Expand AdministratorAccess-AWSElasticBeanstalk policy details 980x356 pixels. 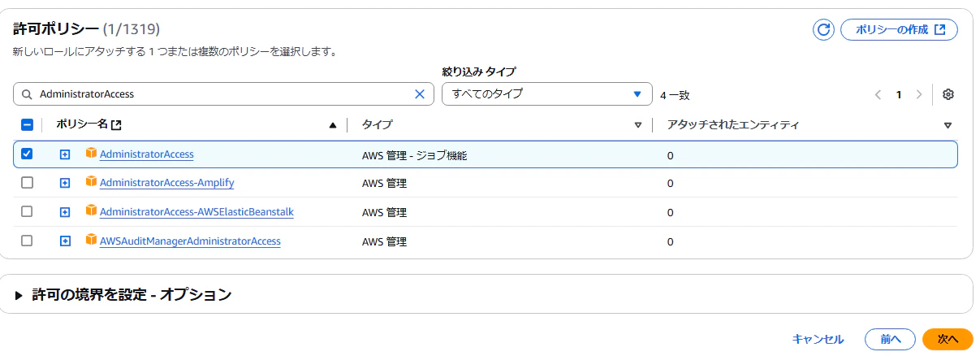click(65, 212)
